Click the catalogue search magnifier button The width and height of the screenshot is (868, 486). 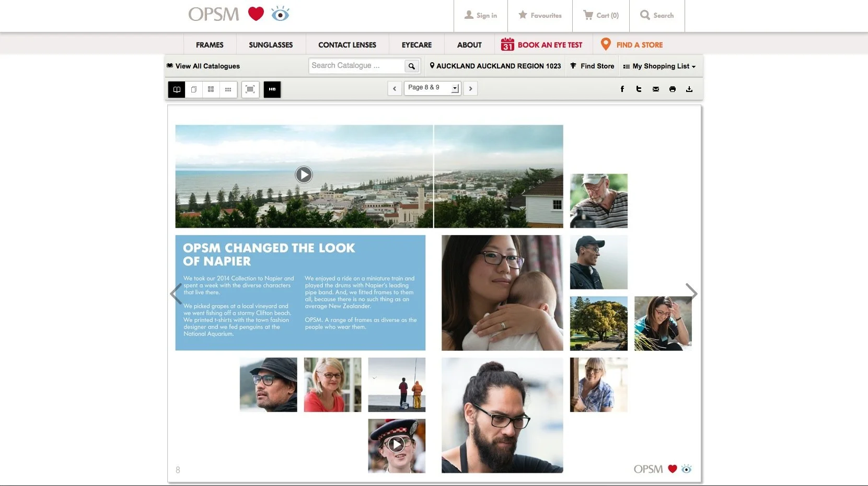(412, 66)
